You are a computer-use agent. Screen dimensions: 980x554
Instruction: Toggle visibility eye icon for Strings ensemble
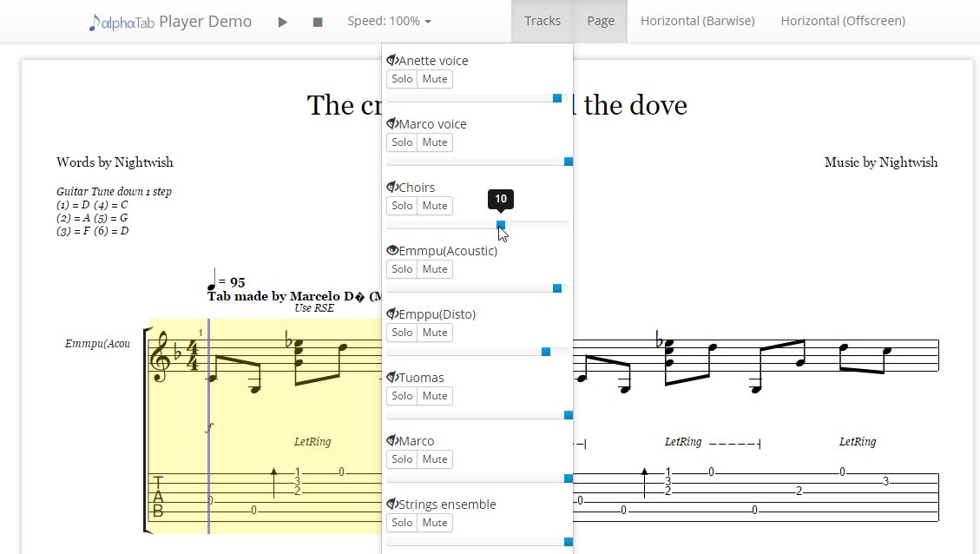[x=391, y=504]
